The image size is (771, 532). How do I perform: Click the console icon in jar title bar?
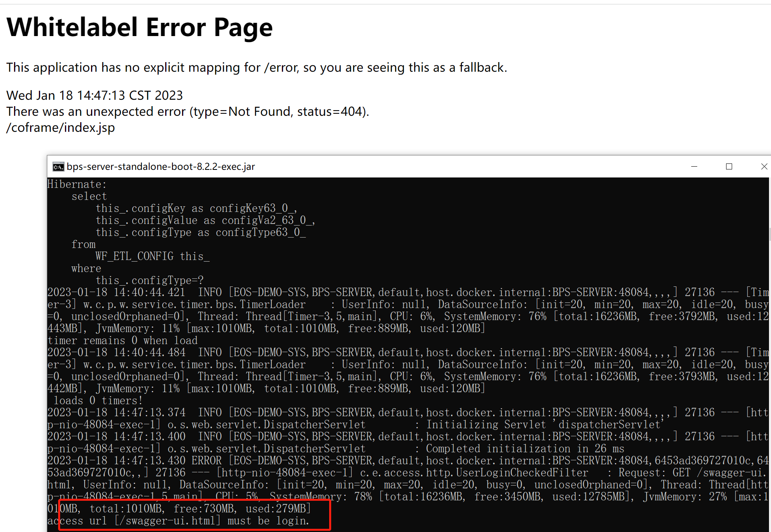[58, 167]
